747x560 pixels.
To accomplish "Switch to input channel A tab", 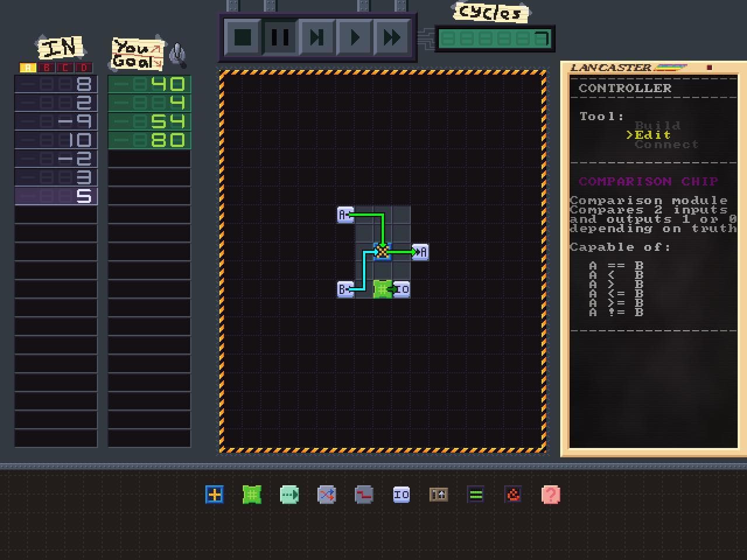I will (x=27, y=68).
